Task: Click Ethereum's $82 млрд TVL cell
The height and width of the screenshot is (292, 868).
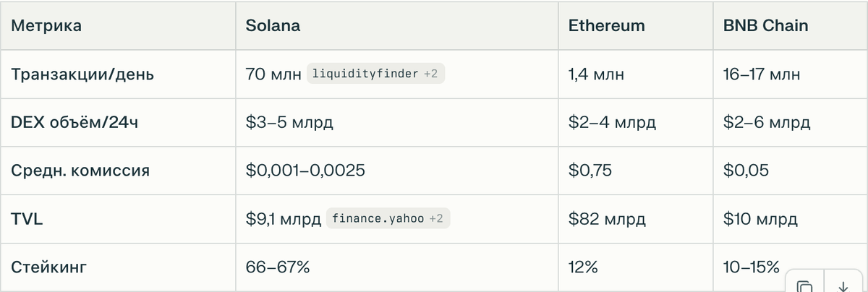Action: [x=607, y=218]
